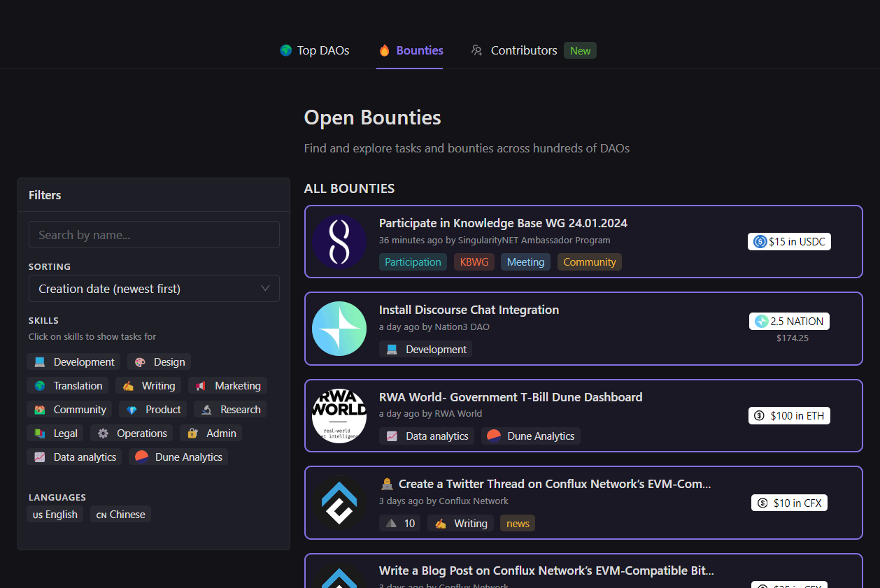Viewport: 880px width, 588px height.
Task: Toggle the Design skill filter
Action: point(159,362)
